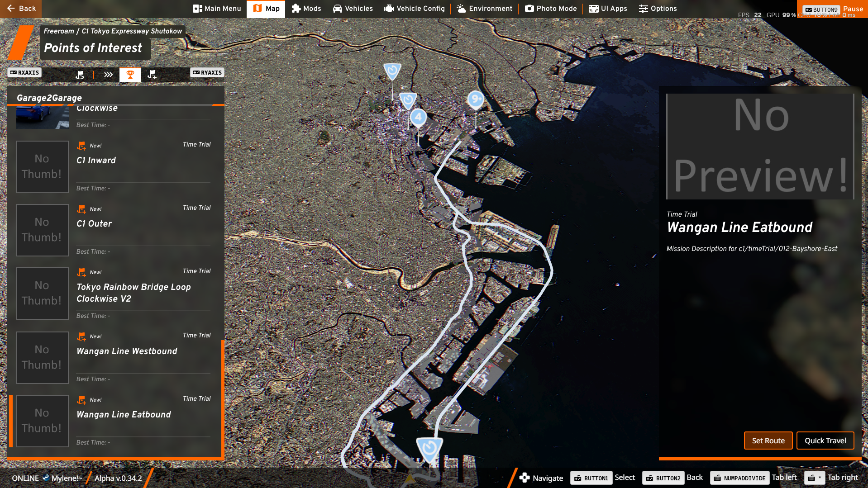Select the triple-chevron filter tab
Screen dimensions: 868x488
[x=108, y=75]
